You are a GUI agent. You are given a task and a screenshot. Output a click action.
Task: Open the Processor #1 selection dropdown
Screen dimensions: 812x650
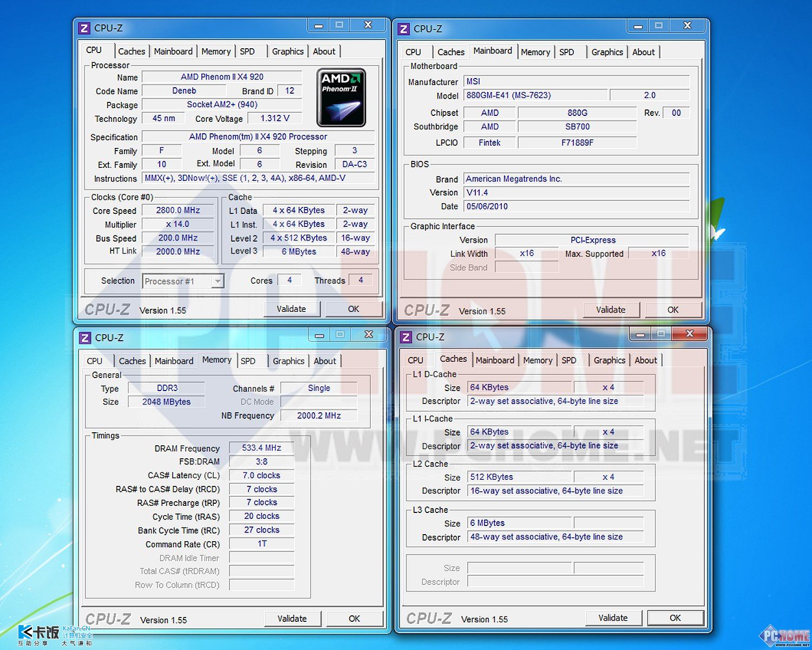pyautogui.click(x=217, y=281)
